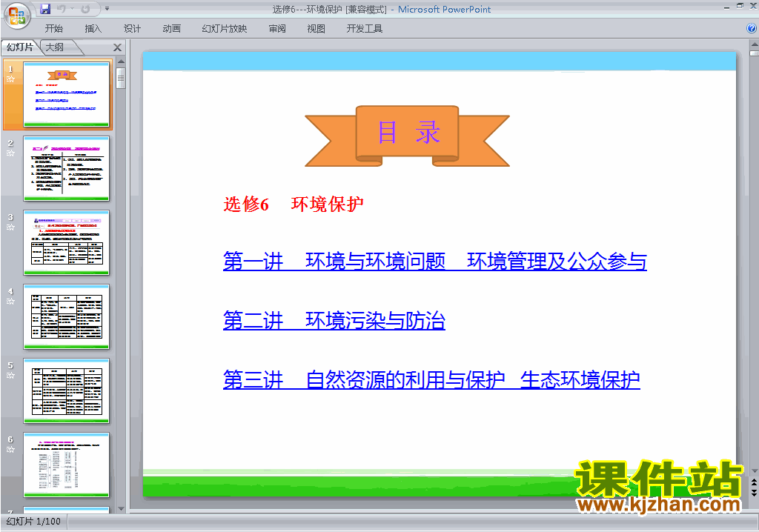Open the Office button menu
This screenshot has width=759, height=532.
[x=17, y=15]
